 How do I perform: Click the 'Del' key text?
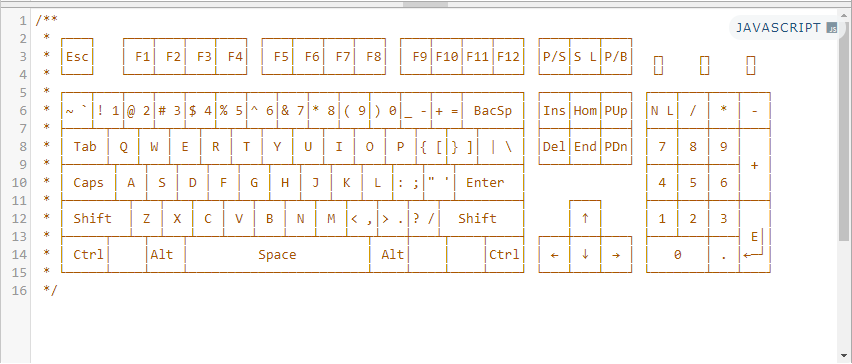(555, 147)
